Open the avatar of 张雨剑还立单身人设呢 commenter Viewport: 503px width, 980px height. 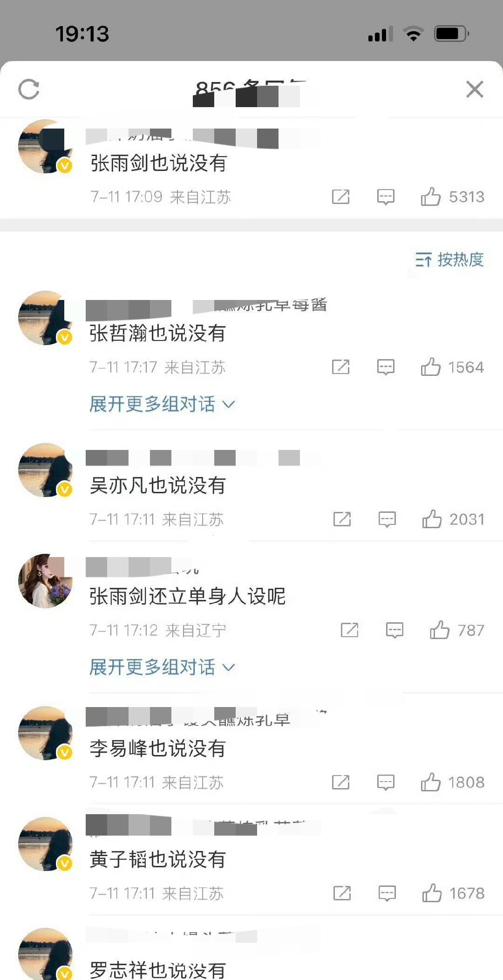(45, 581)
